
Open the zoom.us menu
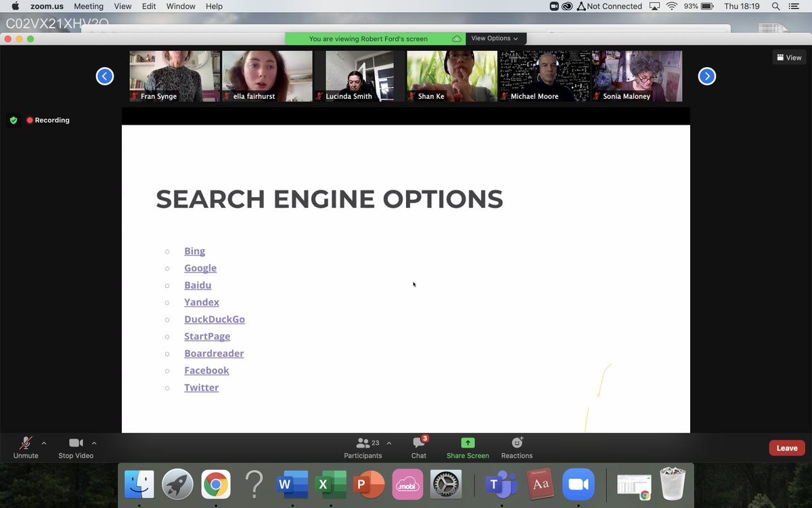47,6
